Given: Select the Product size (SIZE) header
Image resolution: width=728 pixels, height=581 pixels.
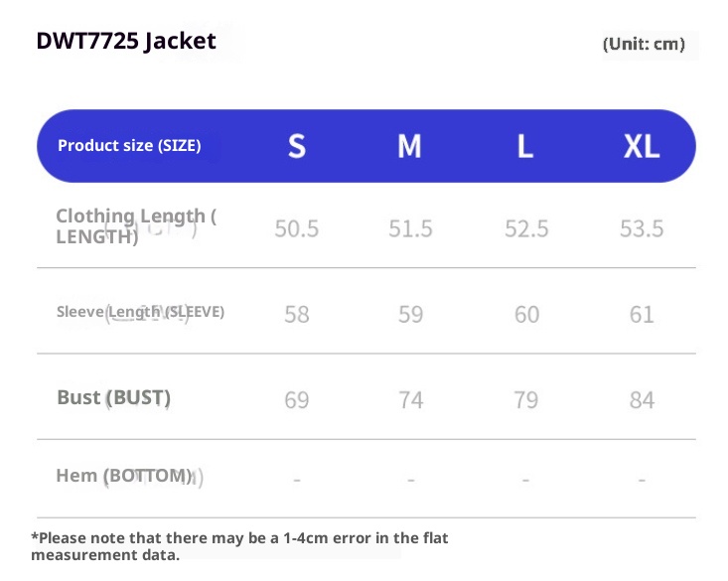Looking at the screenshot, I should pos(129,146).
